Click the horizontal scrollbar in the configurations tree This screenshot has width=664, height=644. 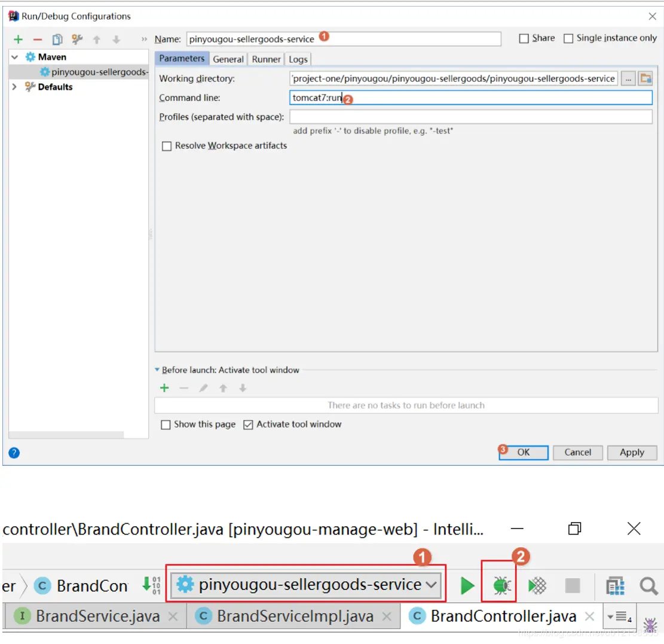[66, 435]
